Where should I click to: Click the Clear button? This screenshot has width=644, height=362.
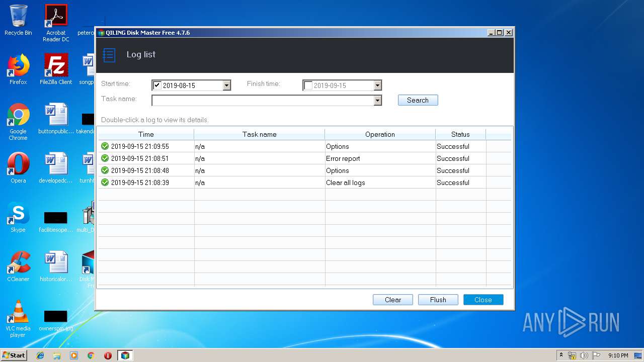click(393, 300)
